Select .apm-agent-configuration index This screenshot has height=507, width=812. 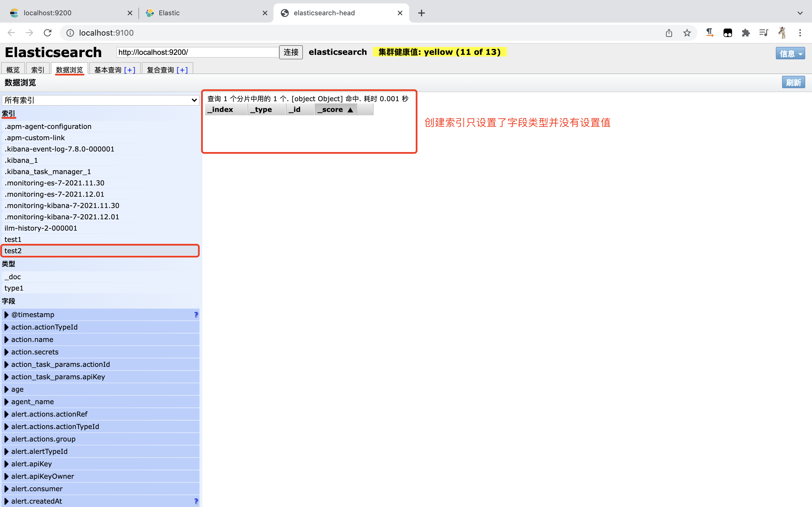point(101,126)
